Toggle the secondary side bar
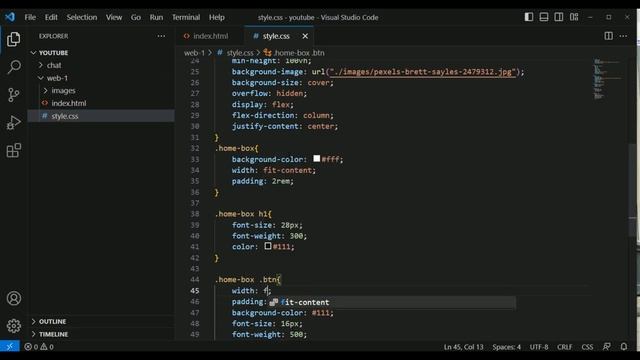640x360 pixels. [x=559, y=17]
